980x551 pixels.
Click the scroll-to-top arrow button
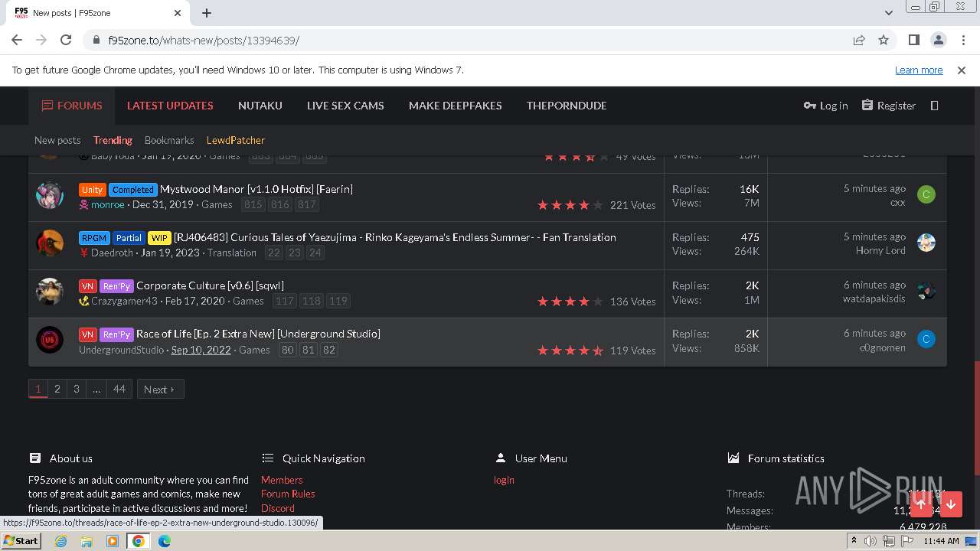point(921,504)
